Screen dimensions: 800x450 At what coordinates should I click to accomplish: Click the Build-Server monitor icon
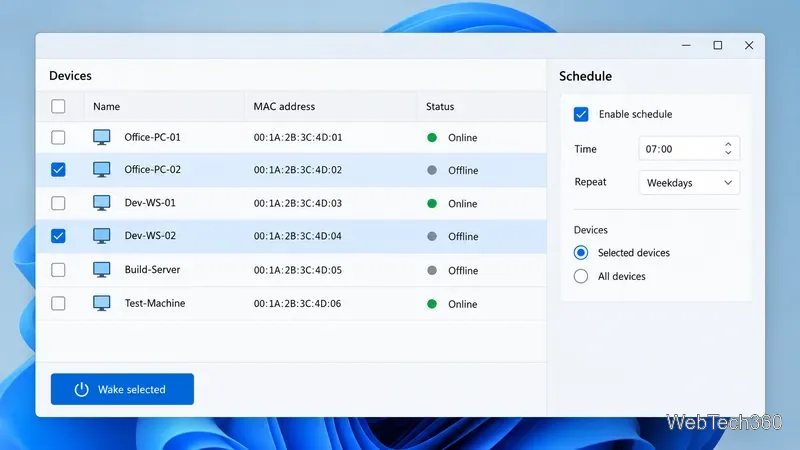click(102, 269)
